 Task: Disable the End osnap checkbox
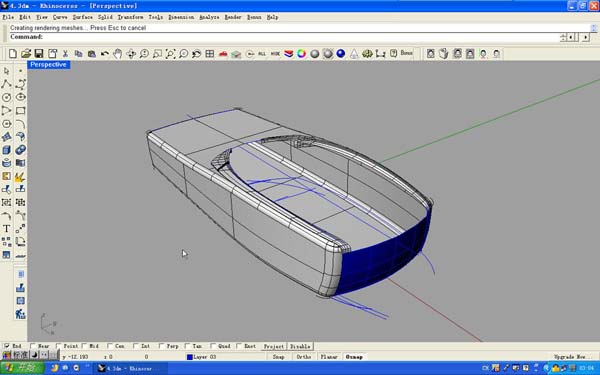pos(7,346)
